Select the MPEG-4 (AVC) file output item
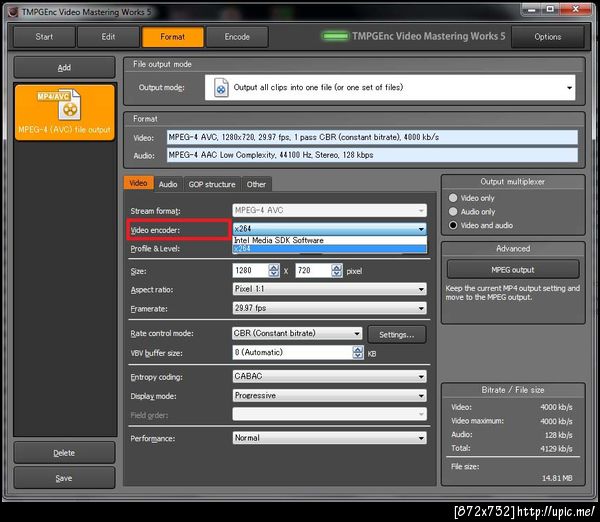The width and height of the screenshot is (600, 522). (65, 113)
